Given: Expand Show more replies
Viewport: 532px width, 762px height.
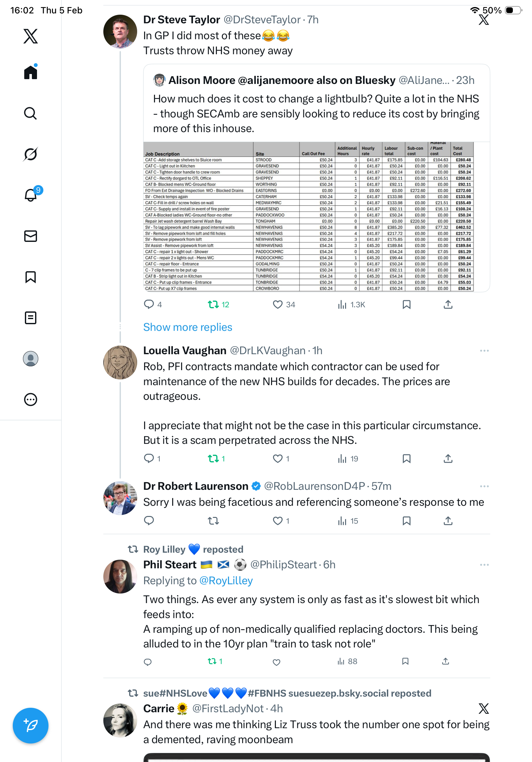Looking at the screenshot, I should tap(188, 327).
